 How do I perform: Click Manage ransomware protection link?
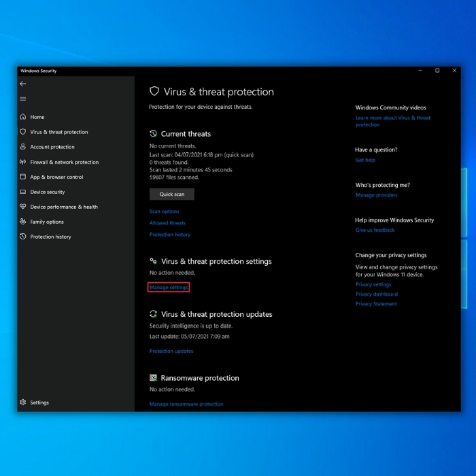point(186,404)
